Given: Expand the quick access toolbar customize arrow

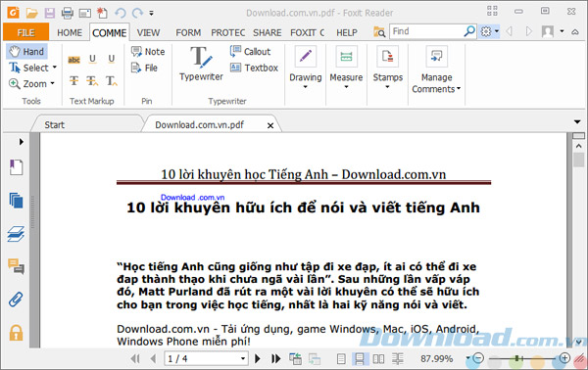Looking at the screenshot, I should tap(151, 13).
